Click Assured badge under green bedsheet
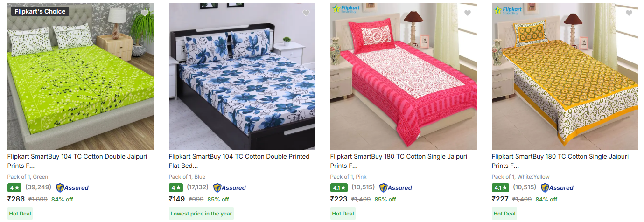This screenshot has width=644, height=222. tap(72, 187)
